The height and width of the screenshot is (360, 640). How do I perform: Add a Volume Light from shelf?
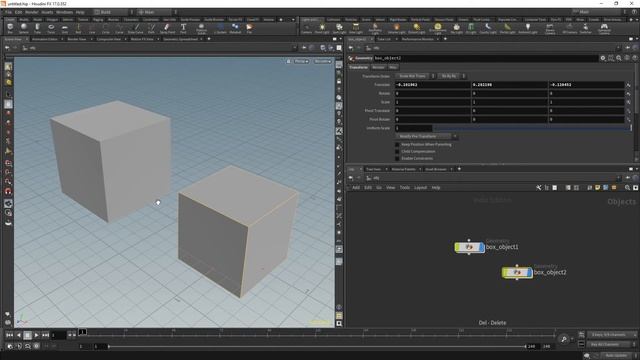(x=396, y=28)
